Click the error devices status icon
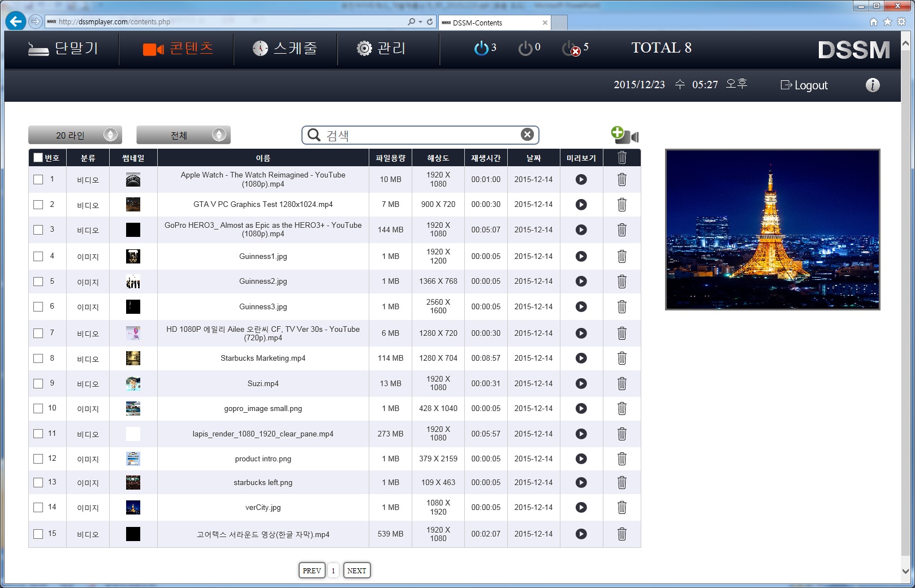Viewport: 915px width, 588px height. [x=571, y=49]
